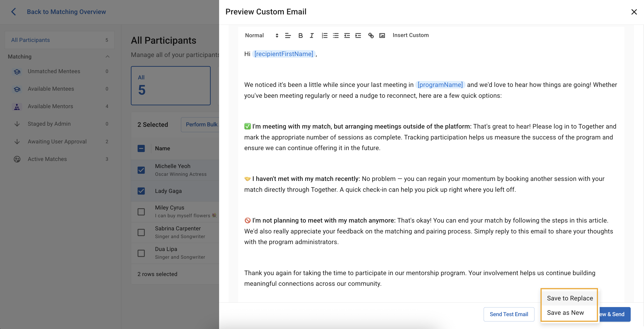The image size is (644, 329).
Task: Decrease paragraph indent
Action: pos(347,35)
